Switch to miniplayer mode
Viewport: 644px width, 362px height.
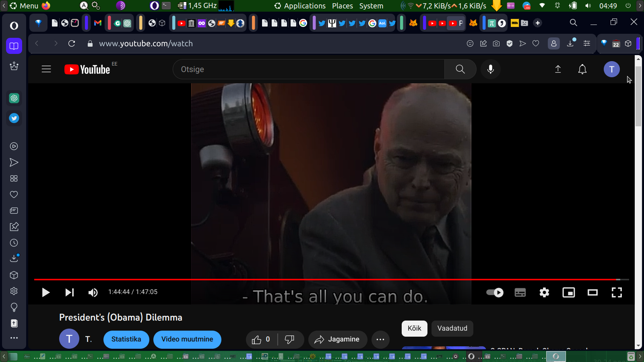(568, 292)
